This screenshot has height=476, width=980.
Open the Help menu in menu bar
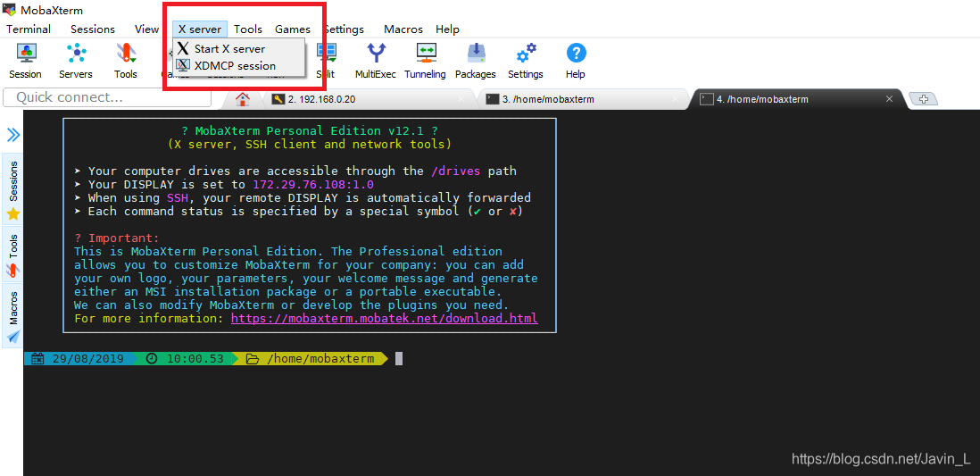click(447, 29)
